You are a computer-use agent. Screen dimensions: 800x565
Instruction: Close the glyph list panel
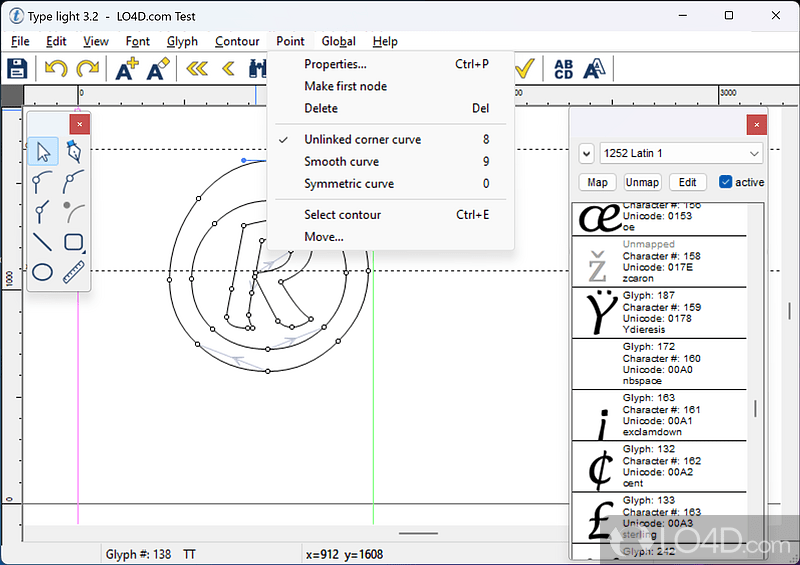point(757,125)
